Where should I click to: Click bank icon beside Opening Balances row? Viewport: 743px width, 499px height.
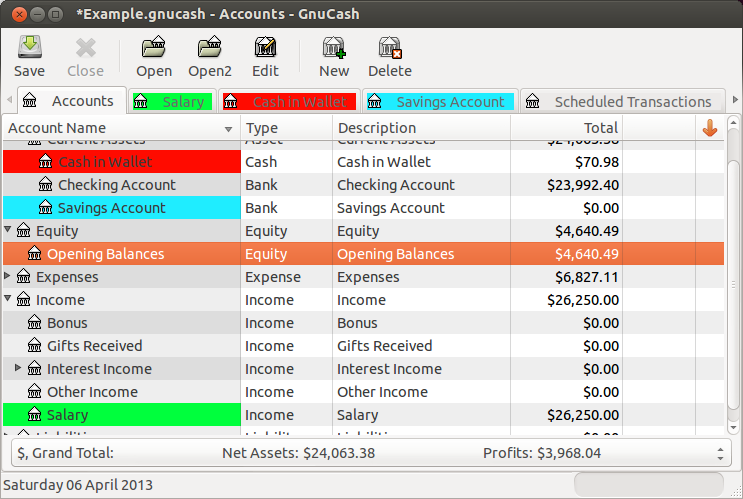coord(35,254)
